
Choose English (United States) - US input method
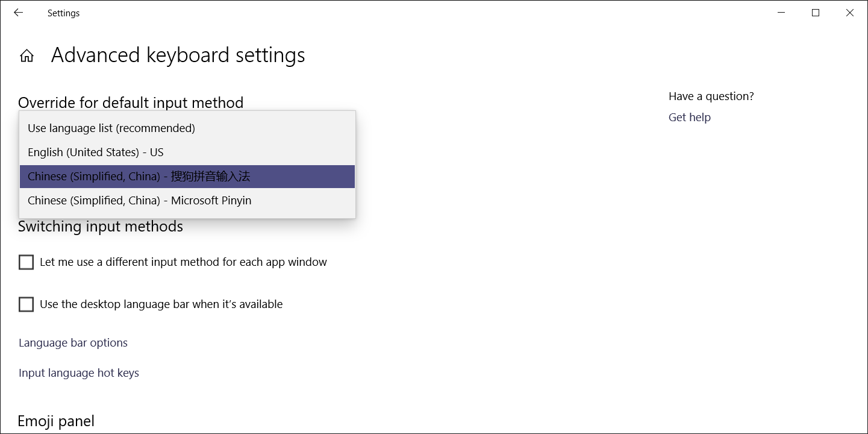[x=187, y=153]
